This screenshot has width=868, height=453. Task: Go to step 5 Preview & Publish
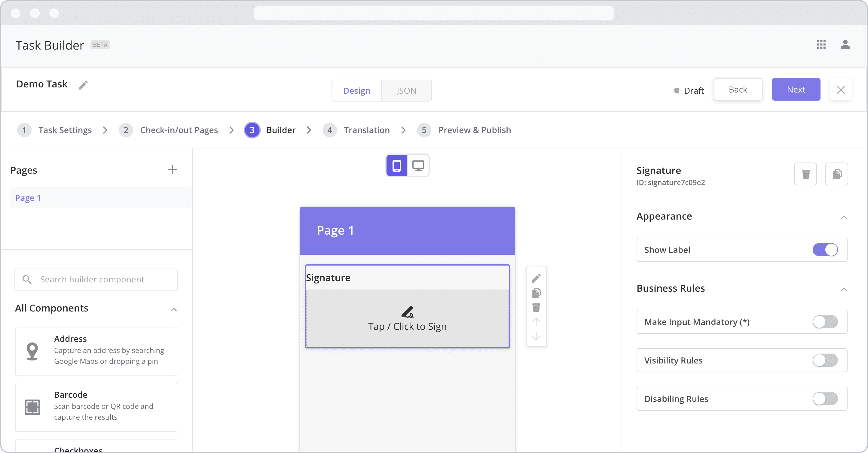[x=464, y=130]
